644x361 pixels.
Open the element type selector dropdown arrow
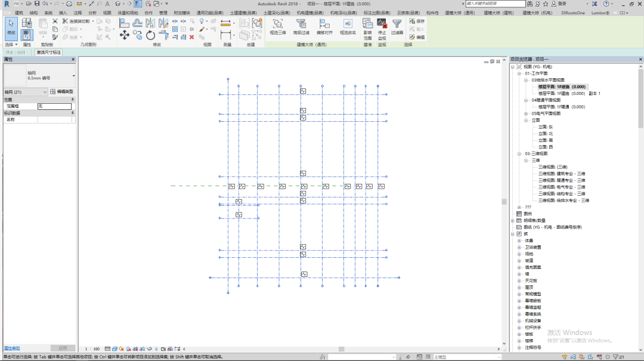[73, 76]
